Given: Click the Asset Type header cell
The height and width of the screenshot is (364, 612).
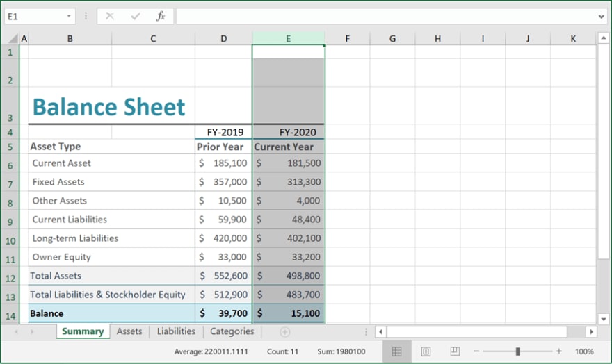Looking at the screenshot, I should pyautogui.click(x=111, y=147).
